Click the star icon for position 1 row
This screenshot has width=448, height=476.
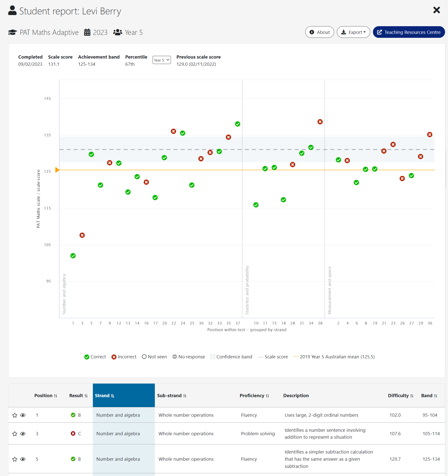(x=15, y=415)
